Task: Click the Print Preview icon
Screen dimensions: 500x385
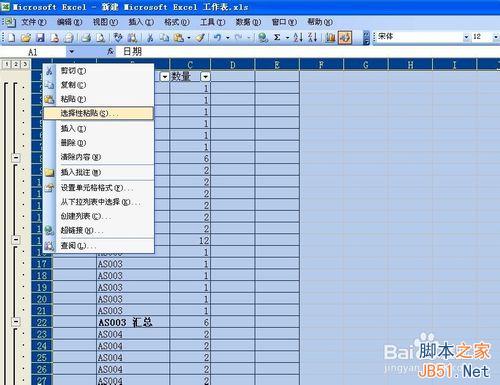Action: click(101, 38)
